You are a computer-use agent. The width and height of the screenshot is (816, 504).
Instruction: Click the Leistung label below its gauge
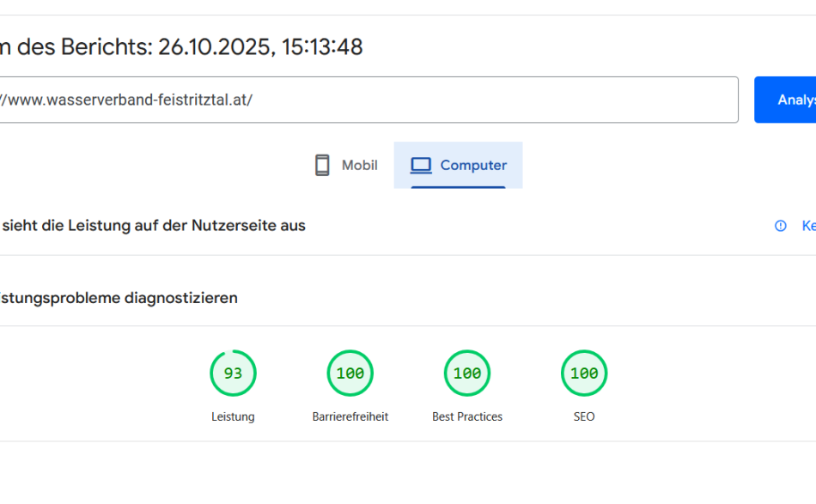pos(233,416)
